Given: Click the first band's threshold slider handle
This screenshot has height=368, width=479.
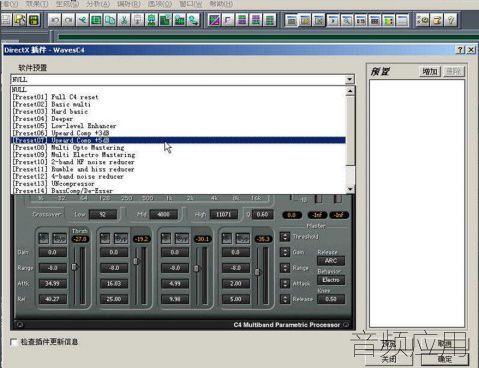Looking at the screenshot, I should (x=74, y=267).
